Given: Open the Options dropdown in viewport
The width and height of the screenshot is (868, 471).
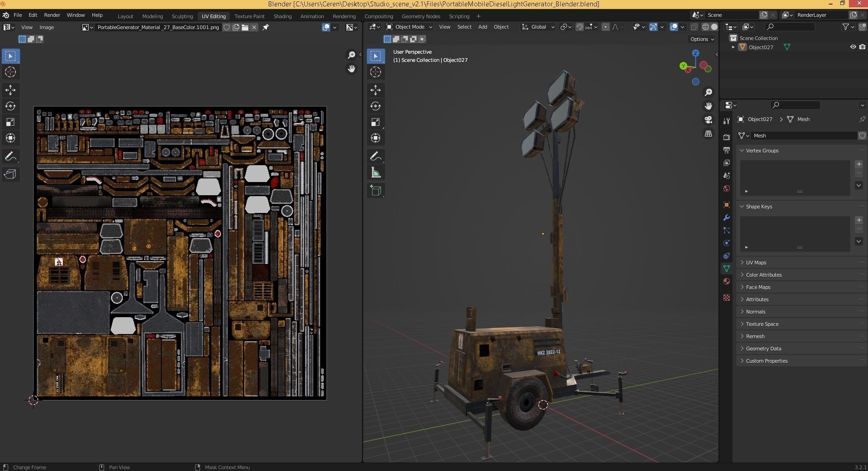Looking at the screenshot, I should pyautogui.click(x=702, y=39).
